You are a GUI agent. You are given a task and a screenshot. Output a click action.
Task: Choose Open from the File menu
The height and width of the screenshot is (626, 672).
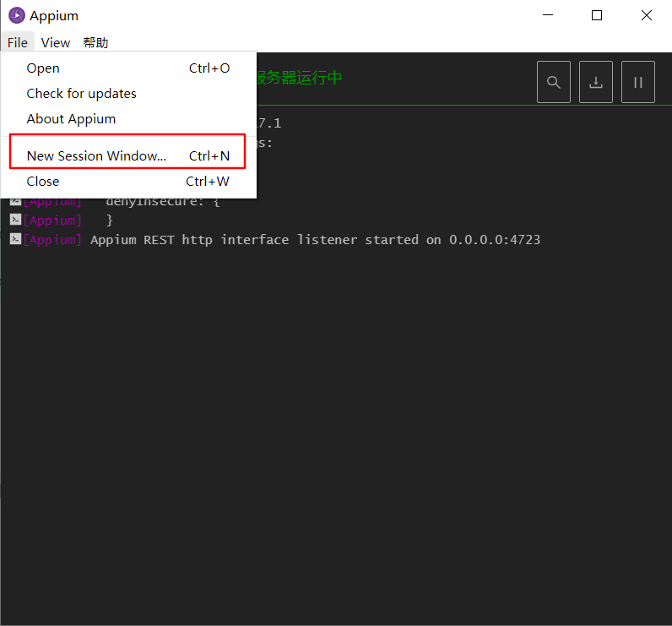point(128,68)
